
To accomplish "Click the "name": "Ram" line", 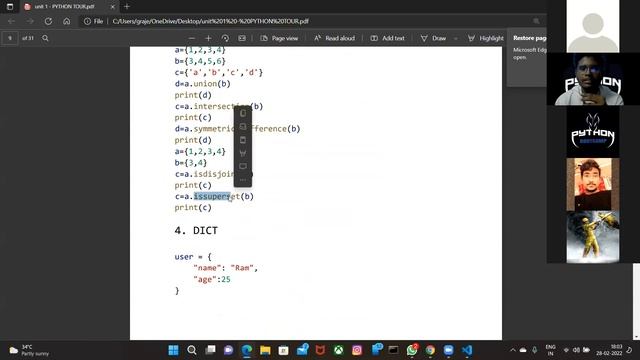I will coord(226,268).
